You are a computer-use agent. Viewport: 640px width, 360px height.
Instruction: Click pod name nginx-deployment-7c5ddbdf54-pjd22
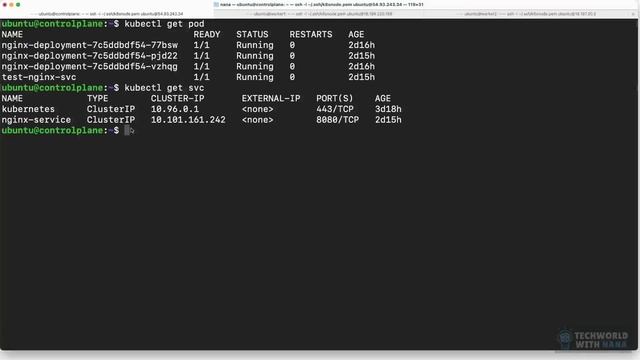point(90,56)
